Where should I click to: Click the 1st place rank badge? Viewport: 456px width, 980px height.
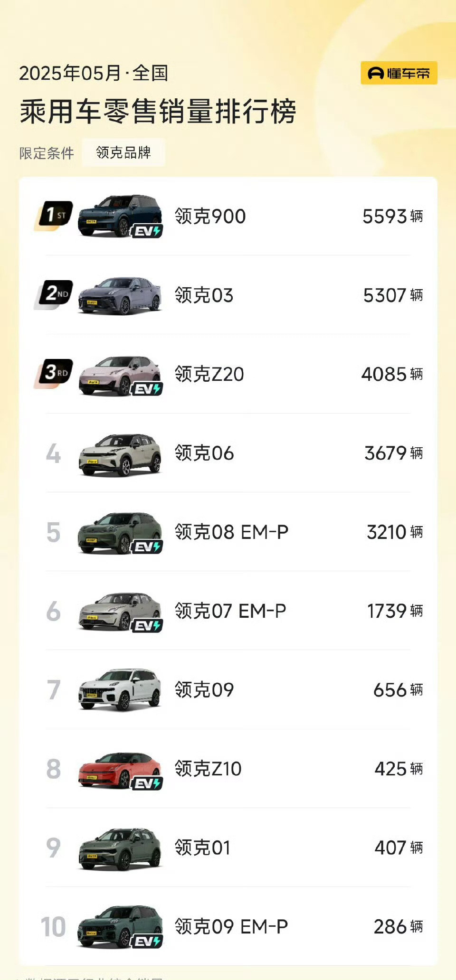click(54, 216)
